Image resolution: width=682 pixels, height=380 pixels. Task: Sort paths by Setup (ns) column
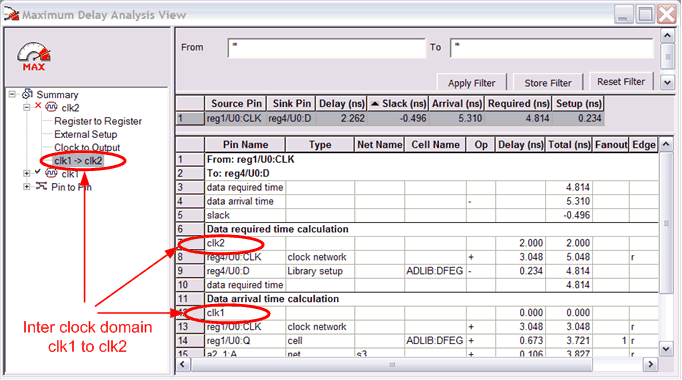(x=578, y=103)
